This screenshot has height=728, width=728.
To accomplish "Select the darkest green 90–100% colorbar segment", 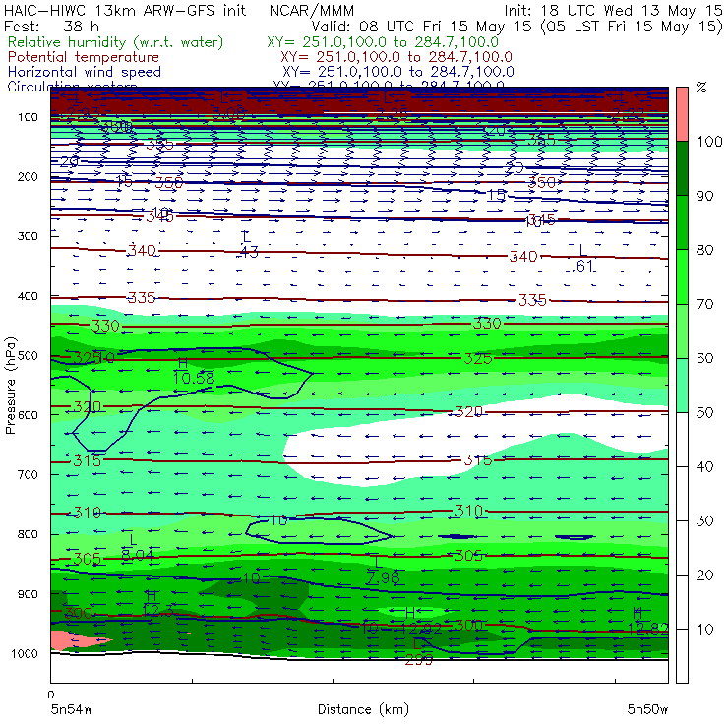I will (682, 168).
